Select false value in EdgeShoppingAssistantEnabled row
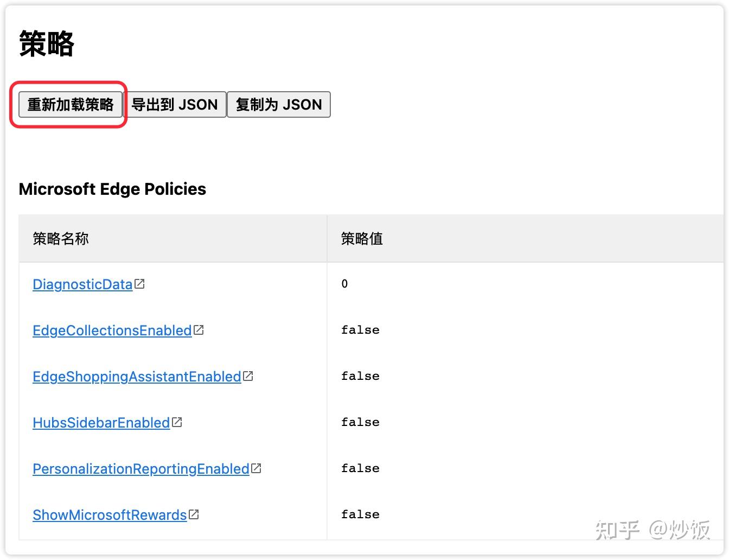Image resolution: width=729 pixels, height=560 pixels. coord(360,376)
